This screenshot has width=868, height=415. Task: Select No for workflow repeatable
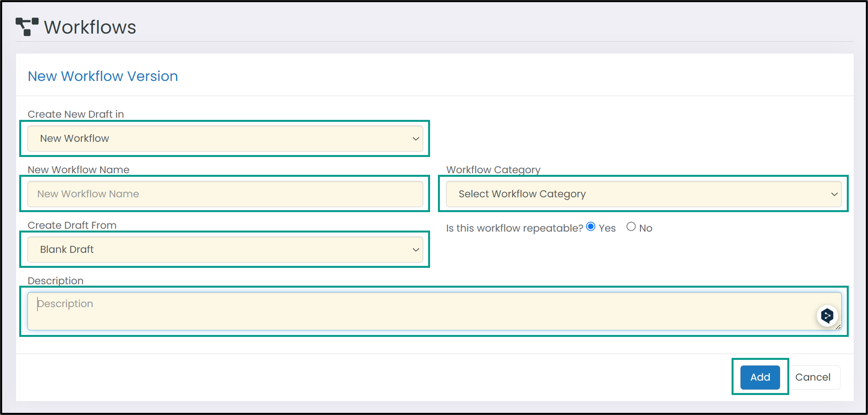[631, 226]
